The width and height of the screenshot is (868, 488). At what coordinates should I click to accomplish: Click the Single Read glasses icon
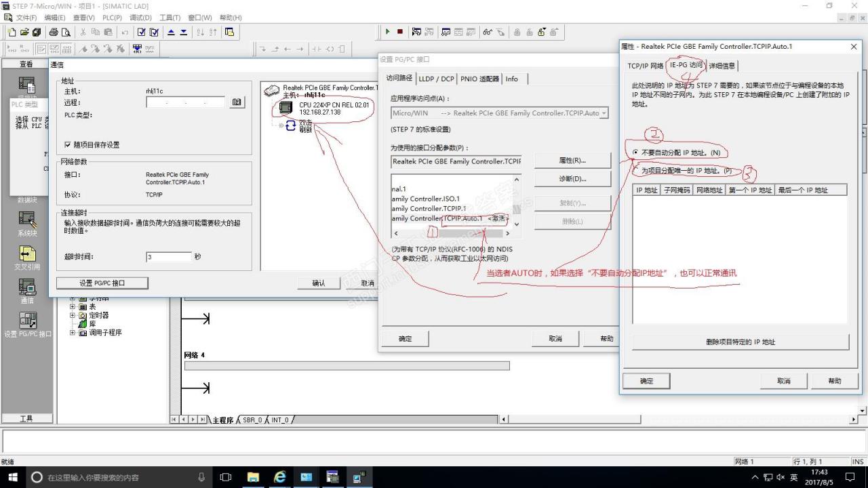pos(488,32)
